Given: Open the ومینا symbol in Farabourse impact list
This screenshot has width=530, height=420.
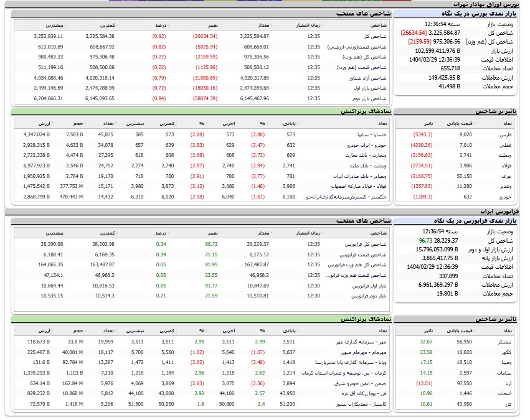Looking at the screenshot, I should click(506, 363).
